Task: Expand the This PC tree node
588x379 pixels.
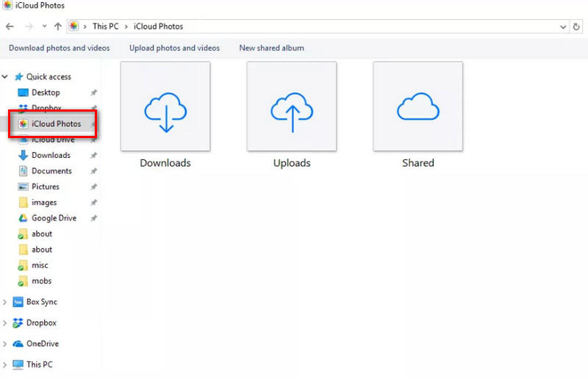Action: click(x=6, y=364)
